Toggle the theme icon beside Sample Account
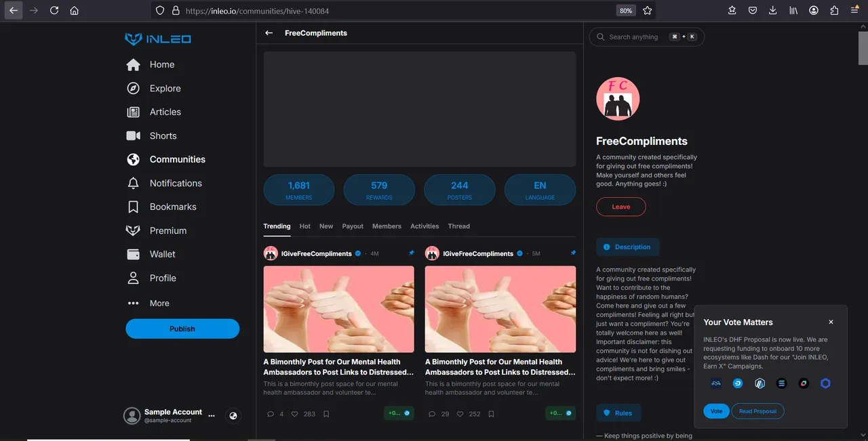The width and height of the screenshot is (868, 441). [x=233, y=416]
